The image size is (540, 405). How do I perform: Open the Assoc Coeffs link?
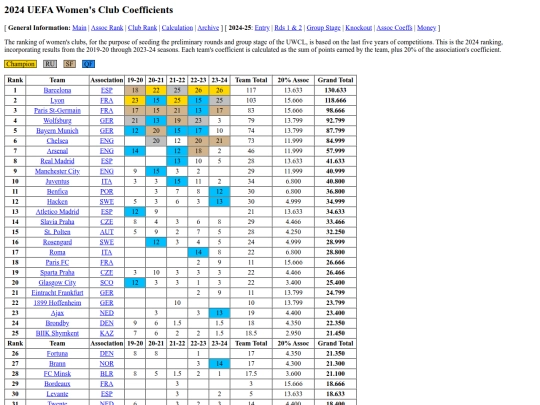pos(394,28)
